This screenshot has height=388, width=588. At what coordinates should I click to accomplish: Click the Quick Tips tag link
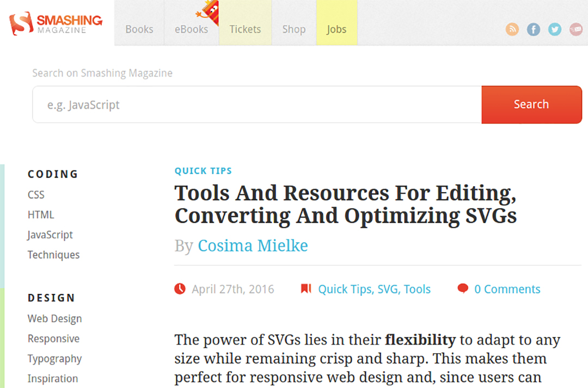coord(345,290)
